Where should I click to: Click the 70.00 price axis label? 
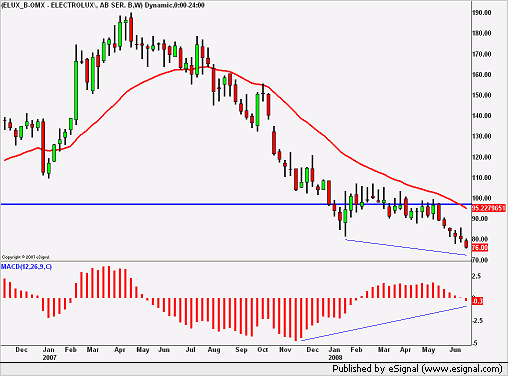point(480,260)
